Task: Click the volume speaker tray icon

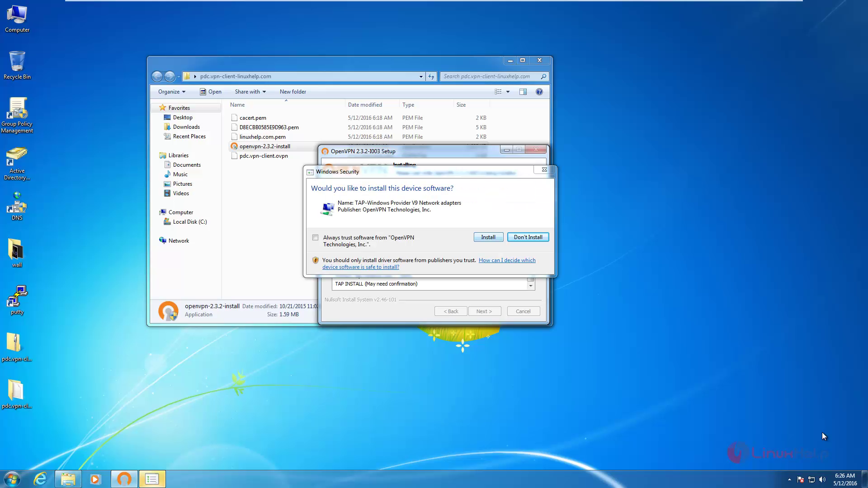Action: [822, 479]
